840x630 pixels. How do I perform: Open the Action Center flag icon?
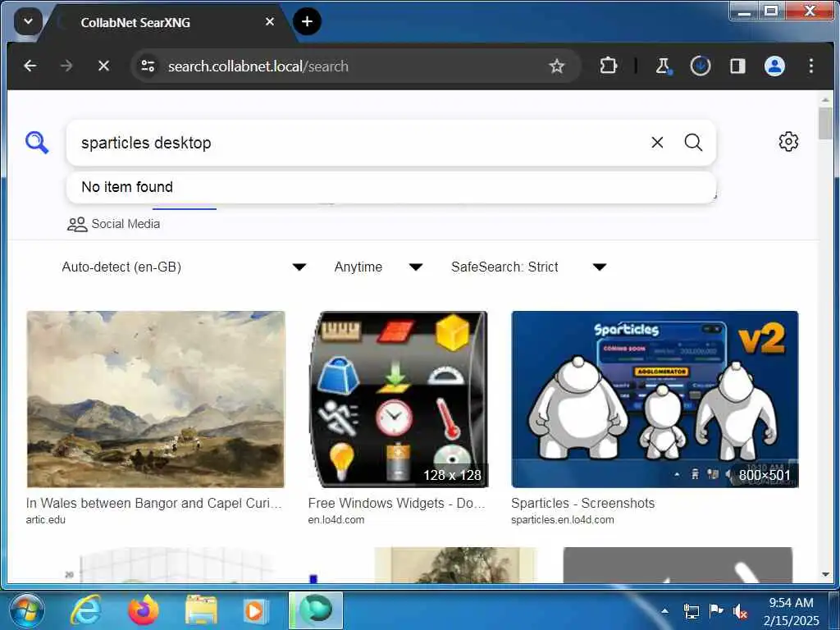tap(715, 610)
